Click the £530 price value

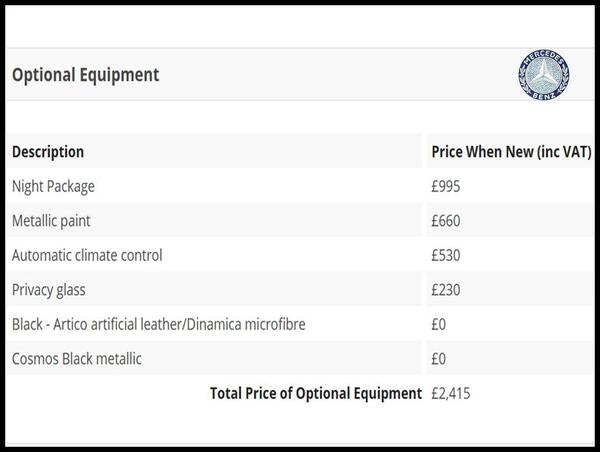click(x=445, y=255)
